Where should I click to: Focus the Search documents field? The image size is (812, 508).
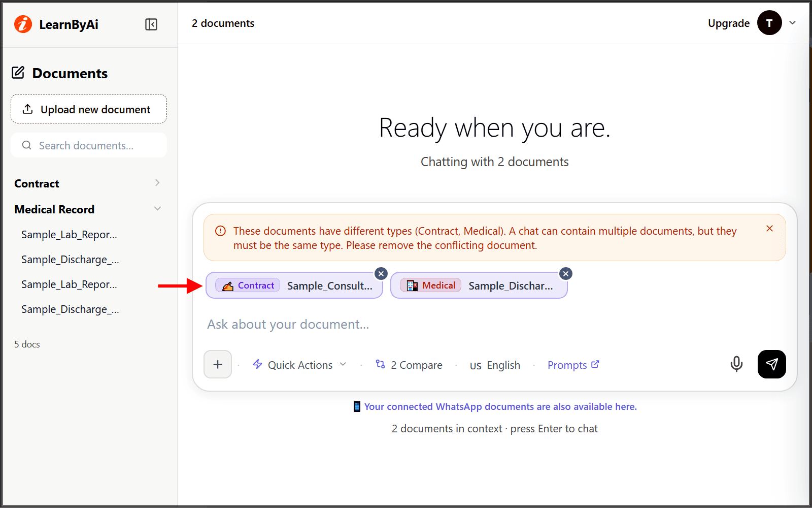pos(89,145)
